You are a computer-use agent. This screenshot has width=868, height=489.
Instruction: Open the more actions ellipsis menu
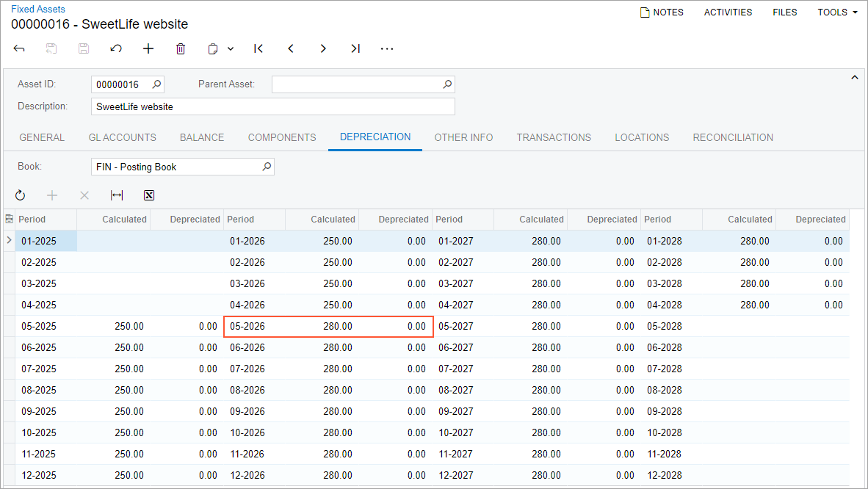[387, 48]
